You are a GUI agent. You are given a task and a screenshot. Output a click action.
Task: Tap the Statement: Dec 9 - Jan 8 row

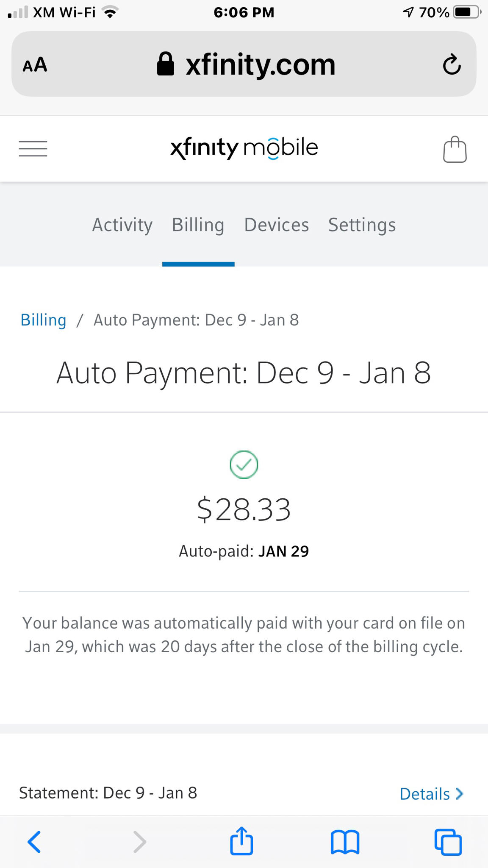tap(108, 793)
